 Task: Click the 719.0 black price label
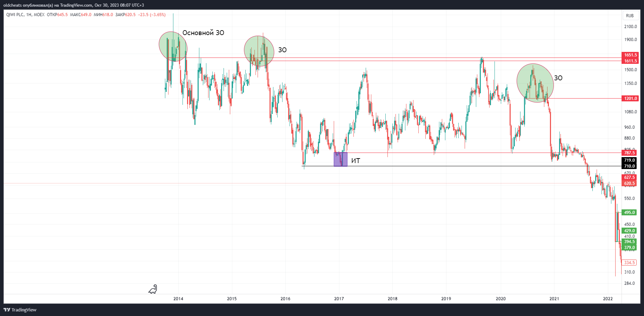pos(629,160)
